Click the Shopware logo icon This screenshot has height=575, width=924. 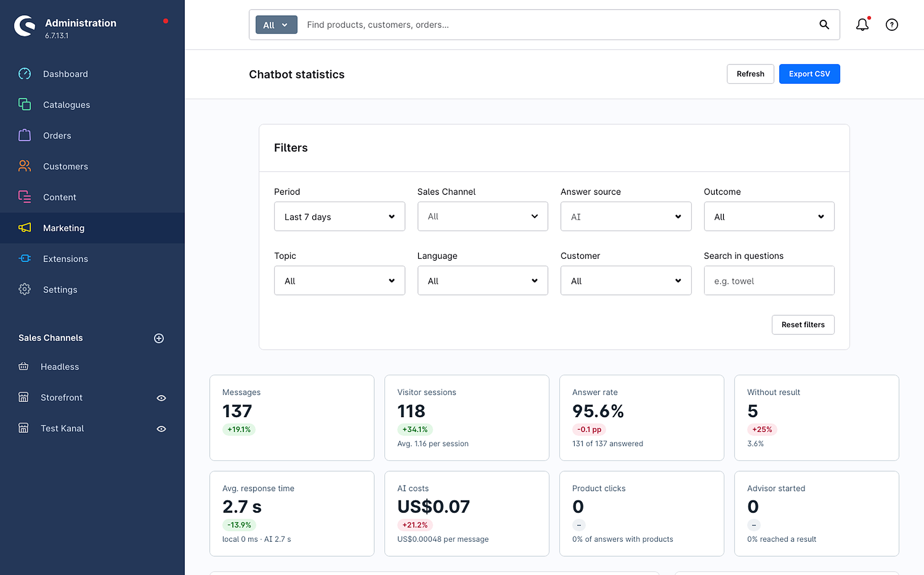click(24, 26)
